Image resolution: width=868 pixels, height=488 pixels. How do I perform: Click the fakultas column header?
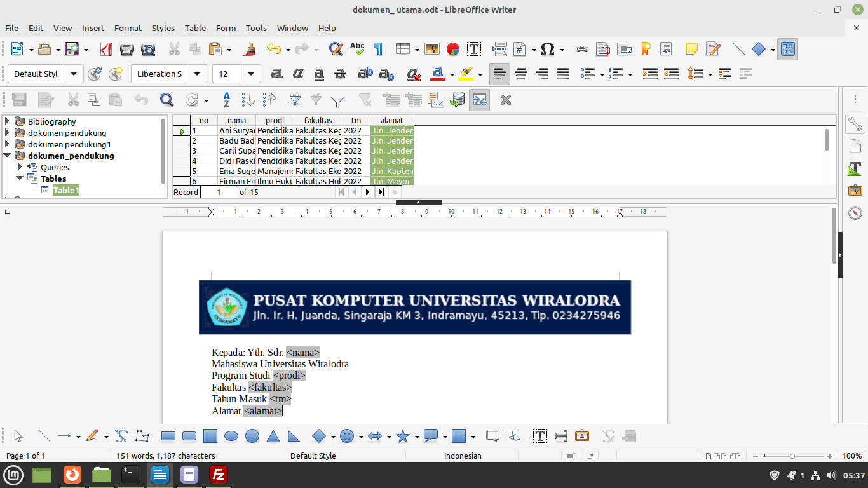(x=318, y=120)
